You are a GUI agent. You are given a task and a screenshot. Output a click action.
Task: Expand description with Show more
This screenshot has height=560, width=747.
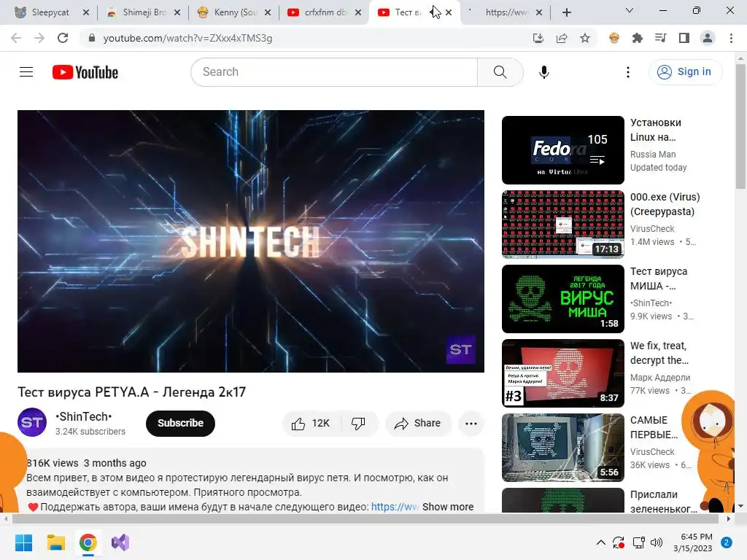448,507
